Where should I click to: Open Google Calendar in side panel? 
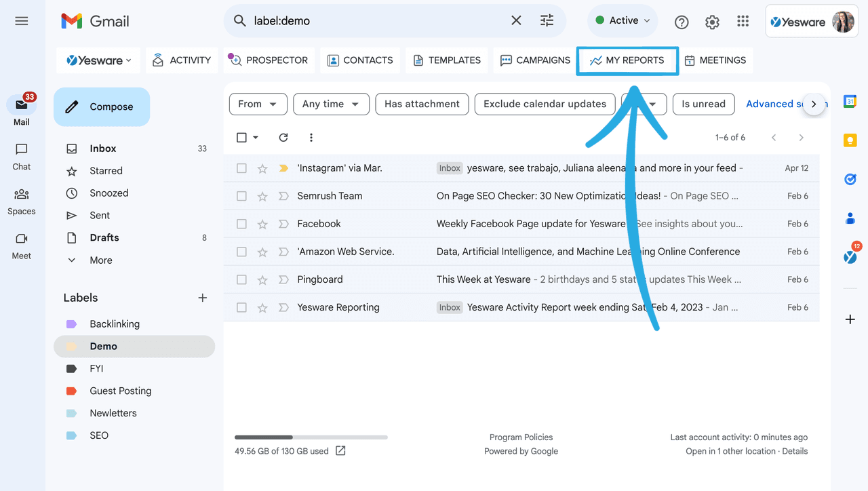(x=850, y=102)
